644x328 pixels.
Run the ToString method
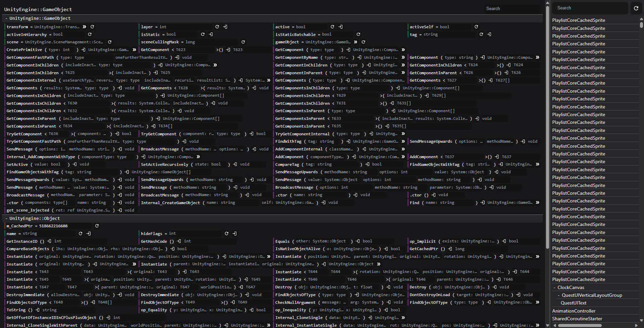click(x=38, y=310)
